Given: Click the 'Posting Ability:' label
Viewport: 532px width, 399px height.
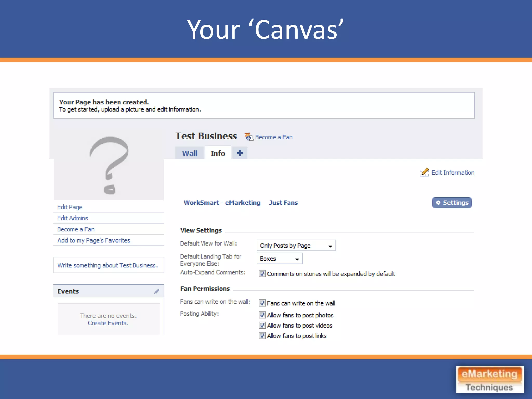Looking at the screenshot, I should [199, 314].
